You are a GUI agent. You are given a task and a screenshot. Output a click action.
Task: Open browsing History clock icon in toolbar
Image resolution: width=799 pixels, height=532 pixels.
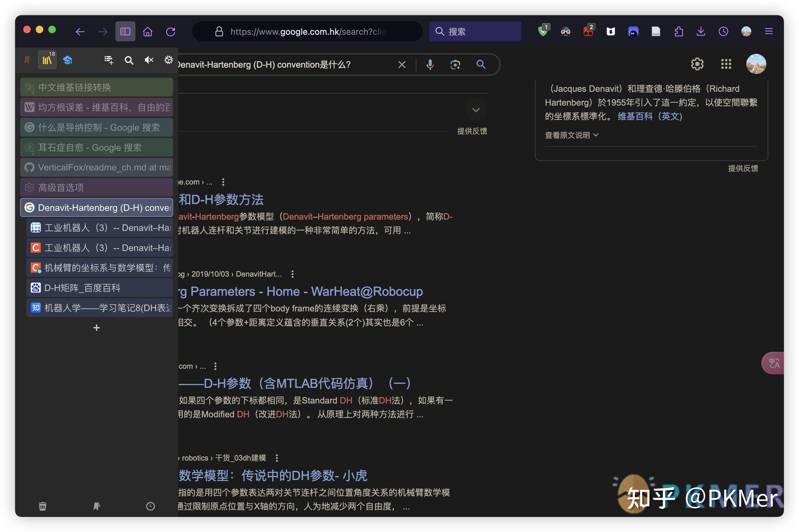[724, 31]
